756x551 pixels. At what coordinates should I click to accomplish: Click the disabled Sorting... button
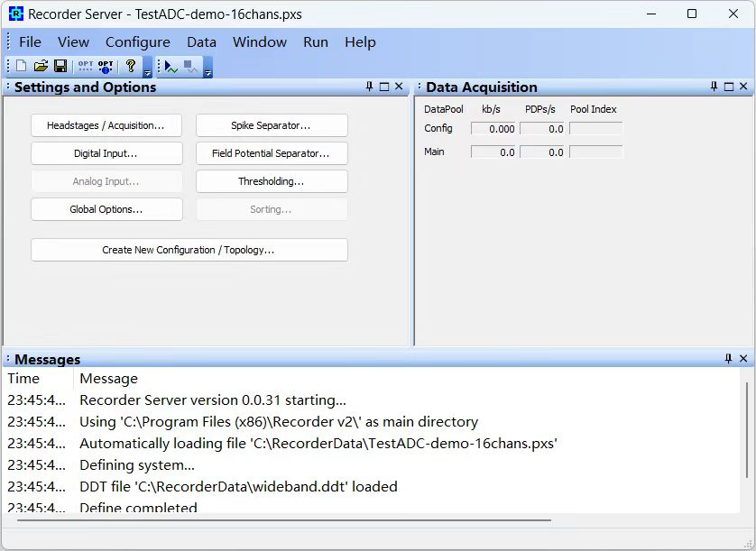pyautogui.click(x=272, y=209)
